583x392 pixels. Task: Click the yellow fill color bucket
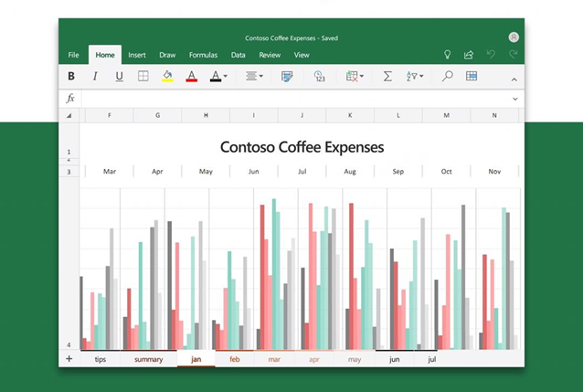tap(167, 77)
